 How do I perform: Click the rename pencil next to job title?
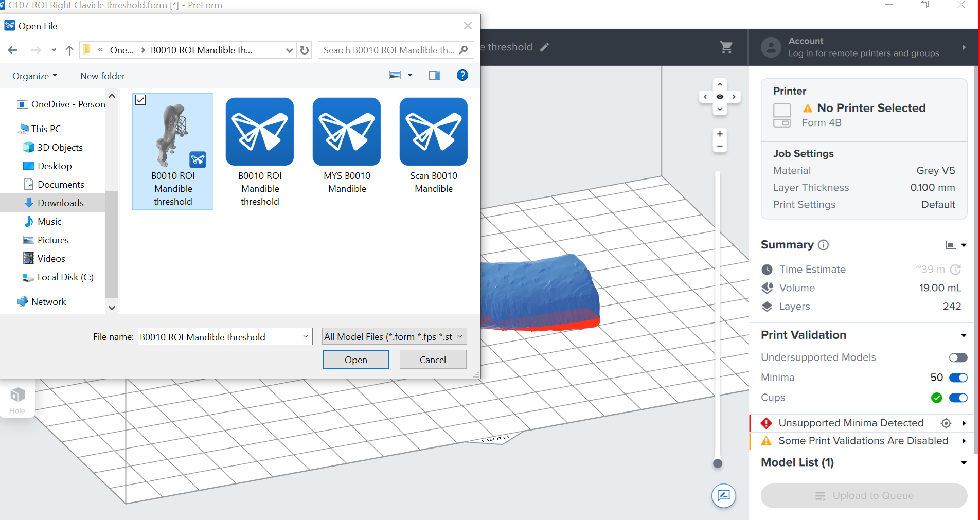tap(544, 47)
